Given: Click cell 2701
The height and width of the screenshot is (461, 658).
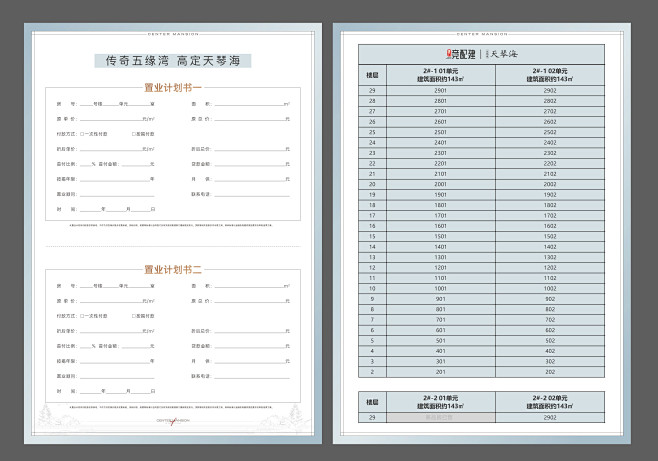Looking at the screenshot, I should coord(441,112).
